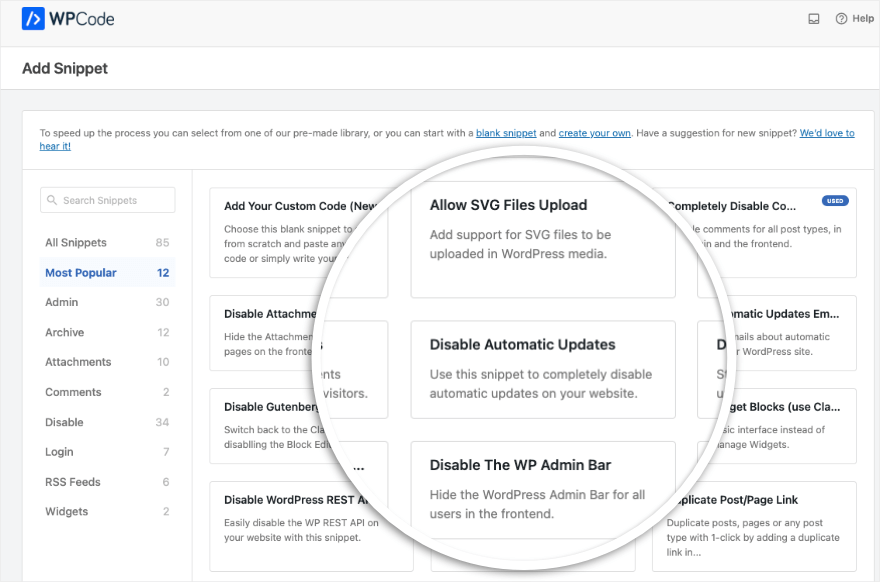Image resolution: width=880 pixels, height=582 pixels.
Task: Choose the Disable Automatic Updates snippet card
Action: 543,369
